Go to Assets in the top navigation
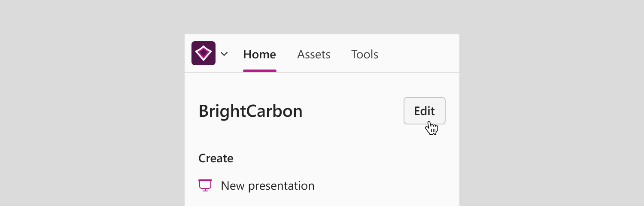The width and height of the screenshot is (644, 206). 314,55
